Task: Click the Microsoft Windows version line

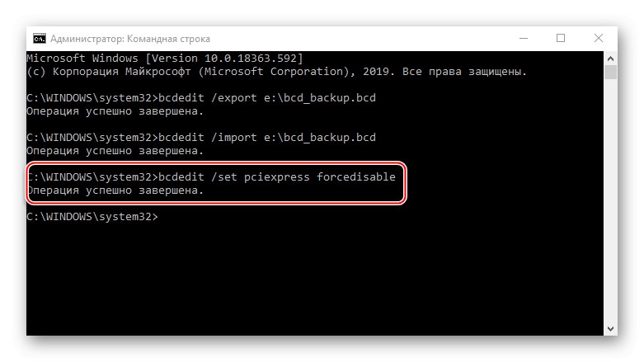Action: point(165,59)
